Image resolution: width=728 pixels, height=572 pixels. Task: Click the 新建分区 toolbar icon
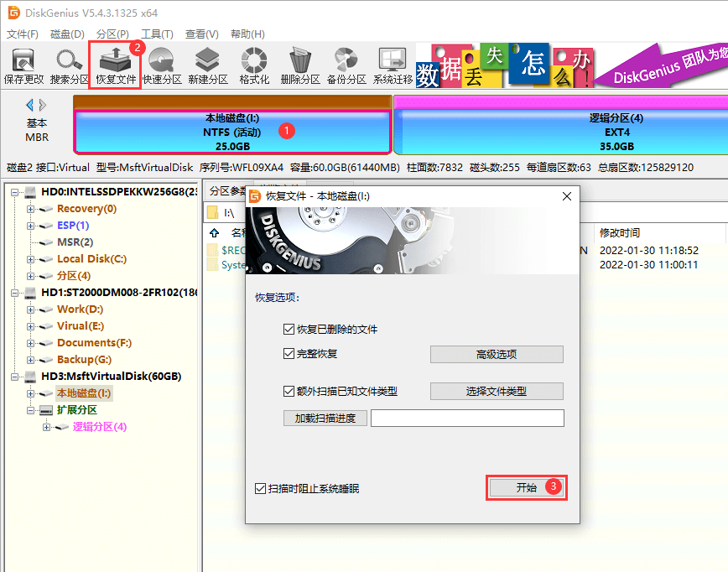click(208, 66)
